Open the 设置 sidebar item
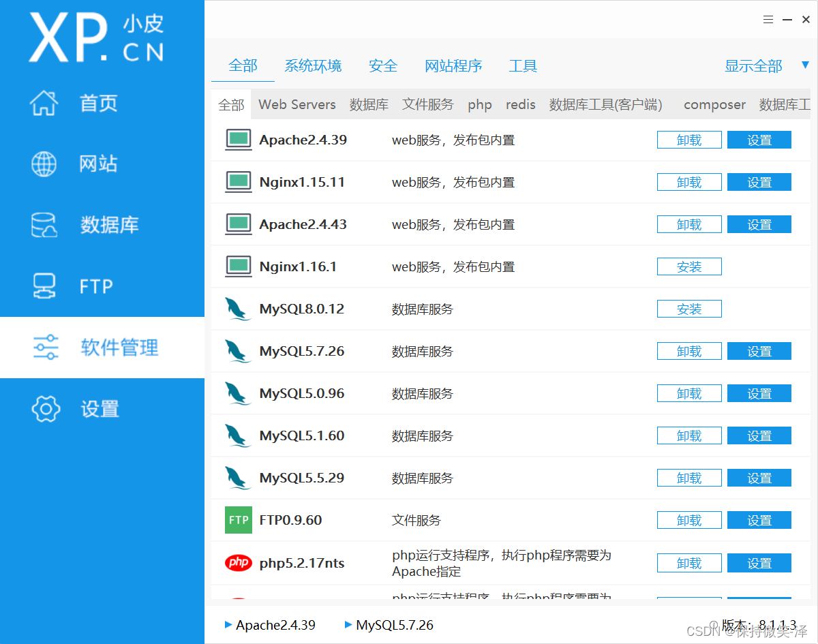 (x=102, y=409)
